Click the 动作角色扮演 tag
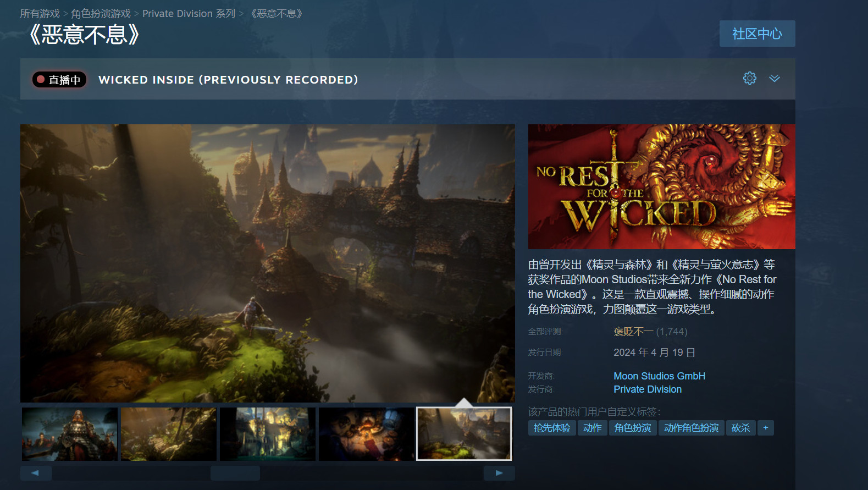Image resolution: width=868 pixels, height=490 pixels. coord(691,428)
